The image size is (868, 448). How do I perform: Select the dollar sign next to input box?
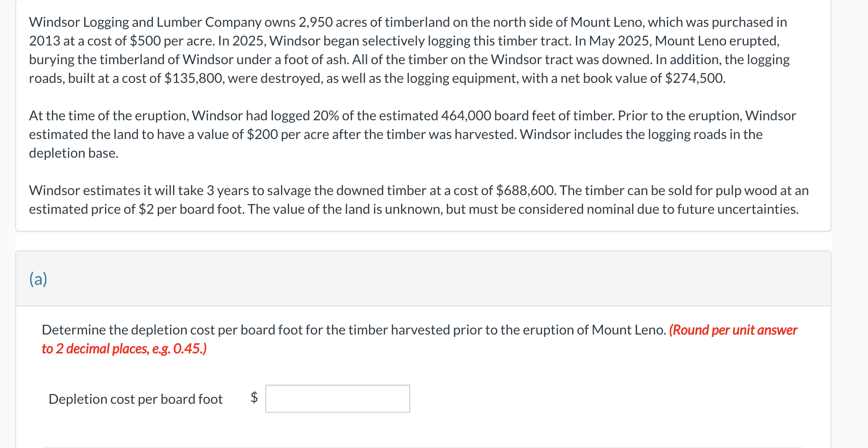point(254,399)
